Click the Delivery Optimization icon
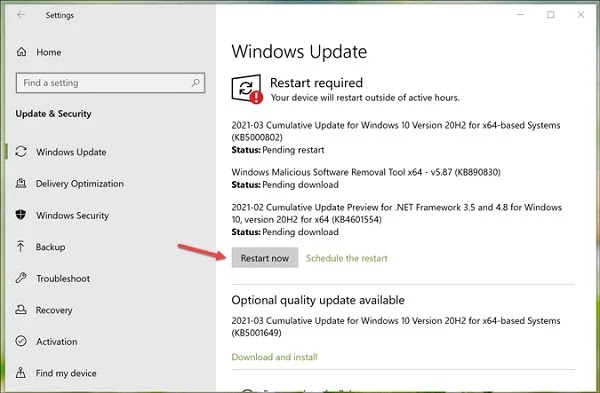The height and width of the screenshot is (393, 600). pyautogui.click(x=21, y=183)
